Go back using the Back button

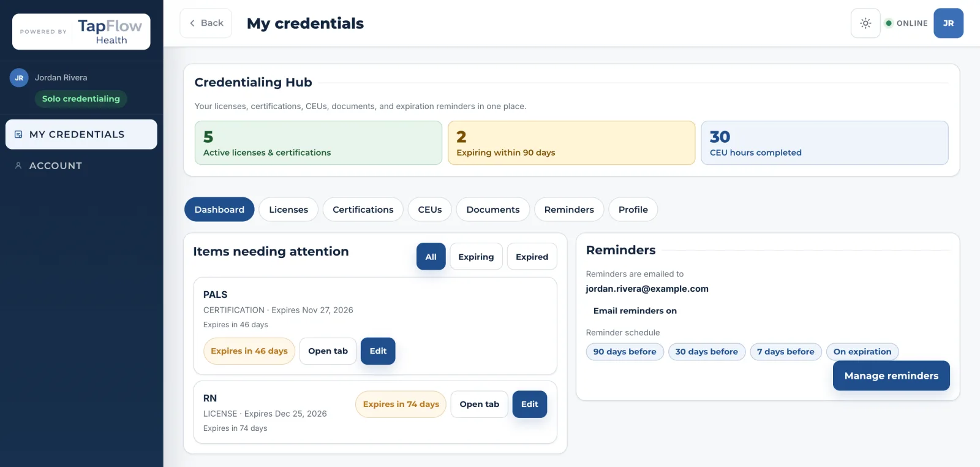coord(206,23)
